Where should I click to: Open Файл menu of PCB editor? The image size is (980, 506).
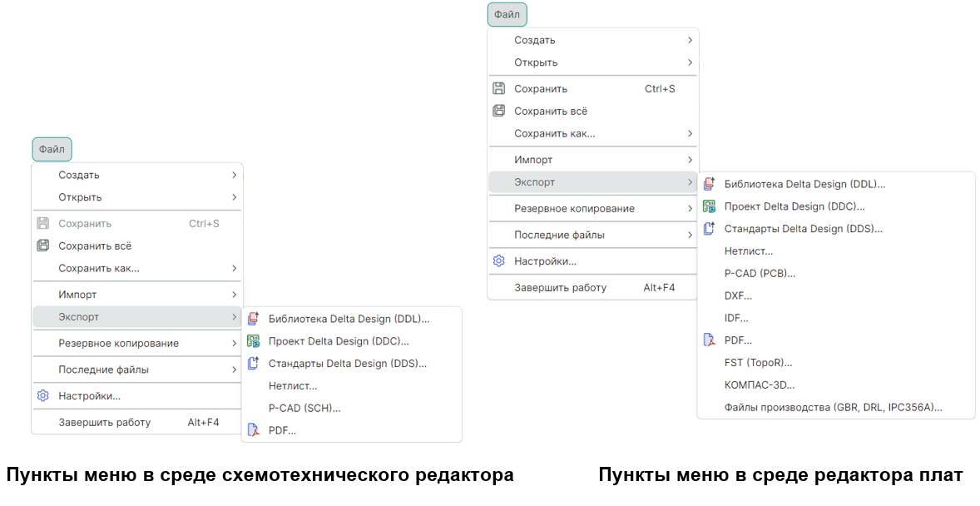click(507, 14)
